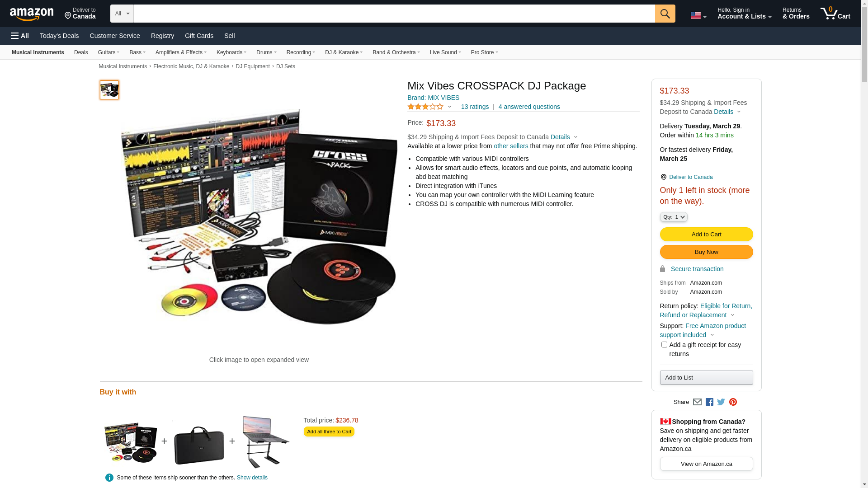The width and height of the screenshot is (868, 488).
Task: Open the All hamburger menu
Action: [x=20, y=36]
